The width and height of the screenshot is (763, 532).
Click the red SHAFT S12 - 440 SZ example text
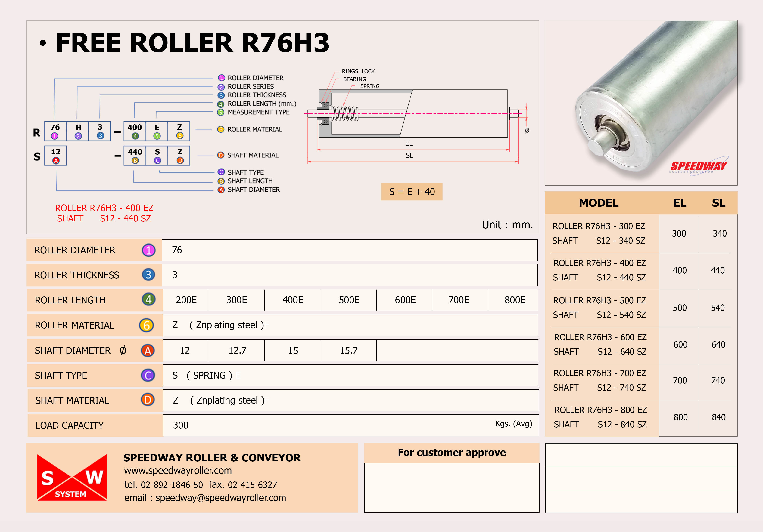tap(104, 218)
